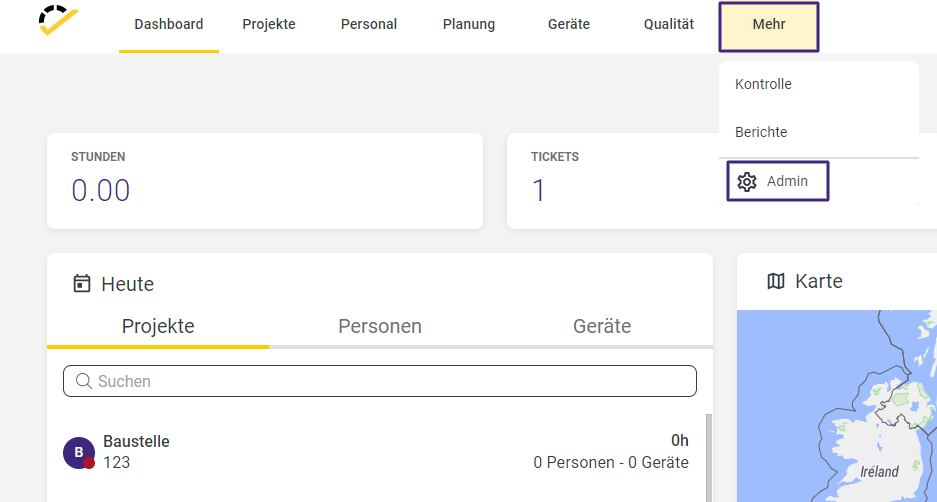This screenshot has width=937, height=502.
Task: Open Admin settings entry
Action: 777,181
